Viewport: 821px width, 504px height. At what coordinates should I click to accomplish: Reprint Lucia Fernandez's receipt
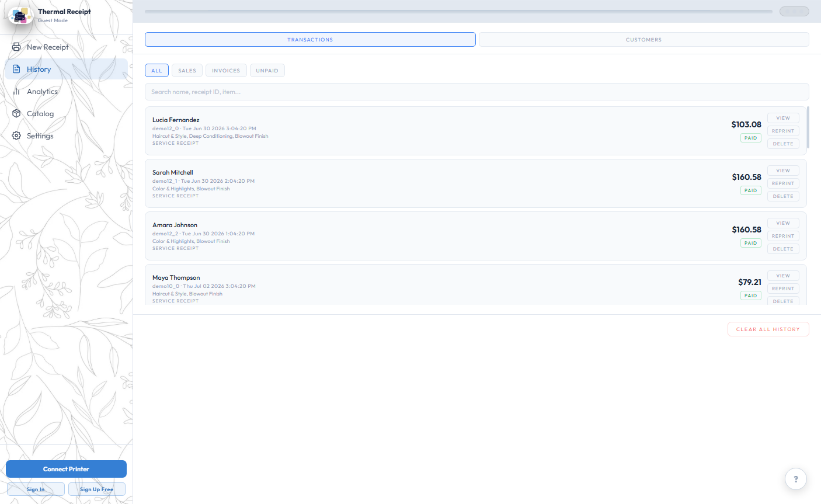click(x=783, y=131)
